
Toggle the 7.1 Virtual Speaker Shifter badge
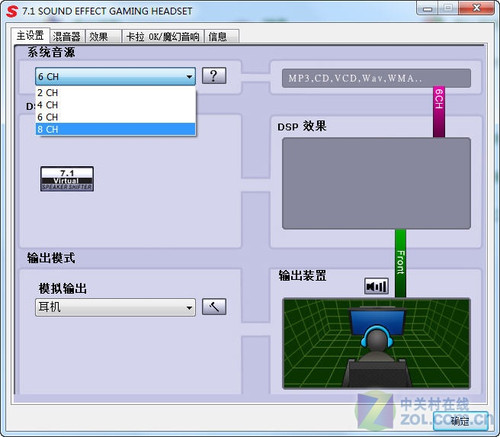(67, 179)
